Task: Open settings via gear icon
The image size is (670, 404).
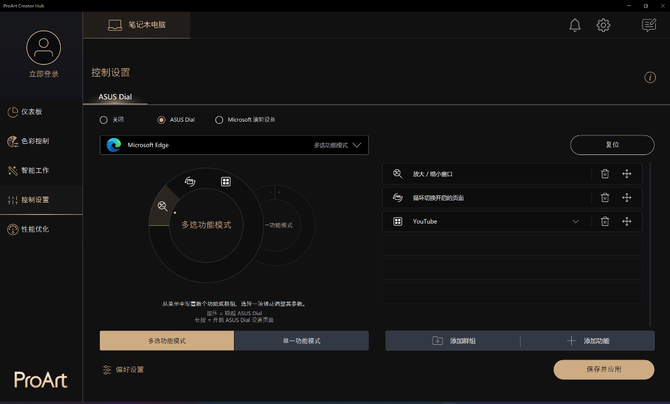Action: point(603,25)
